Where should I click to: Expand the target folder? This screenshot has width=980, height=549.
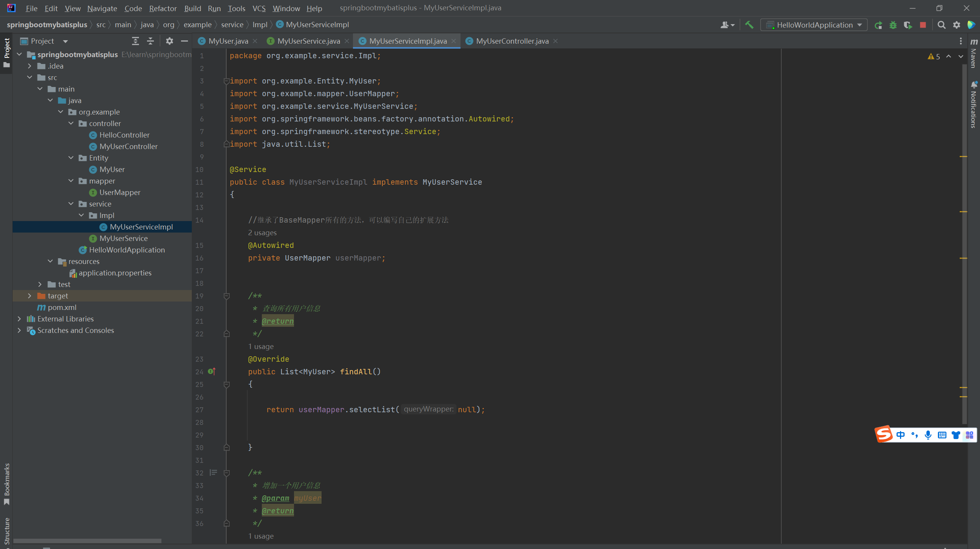point(29,296)
